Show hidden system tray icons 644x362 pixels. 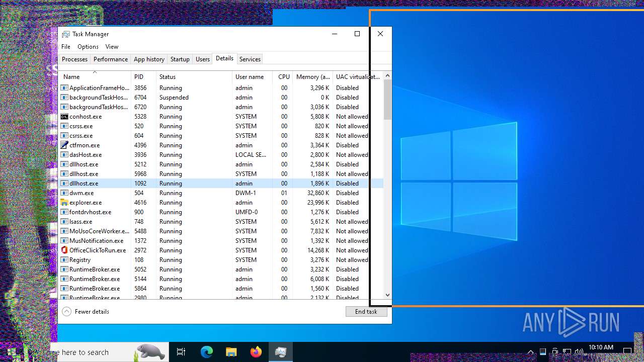(x=530, y=352)
